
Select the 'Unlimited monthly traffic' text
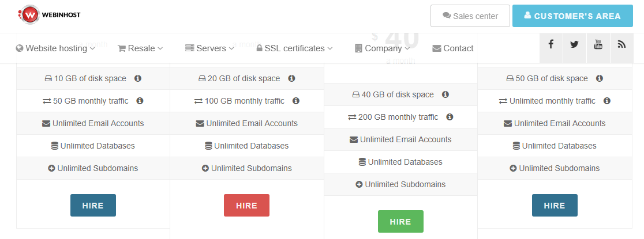click(552, 101)
